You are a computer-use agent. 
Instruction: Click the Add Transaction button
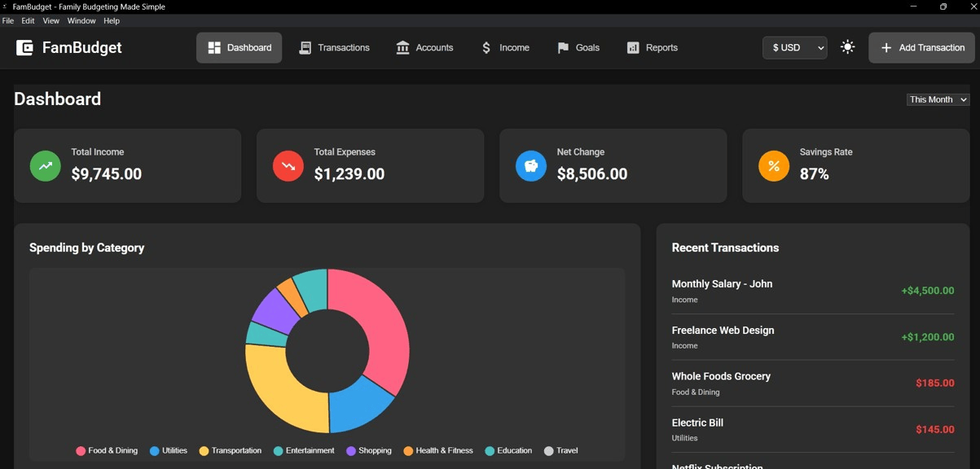(x=921, y=47)
